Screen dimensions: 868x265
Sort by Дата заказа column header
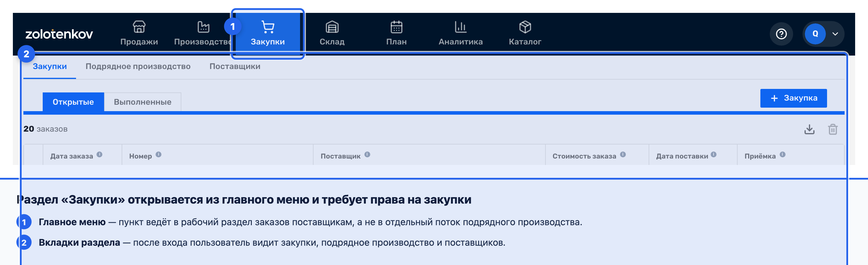click(71, 156)
